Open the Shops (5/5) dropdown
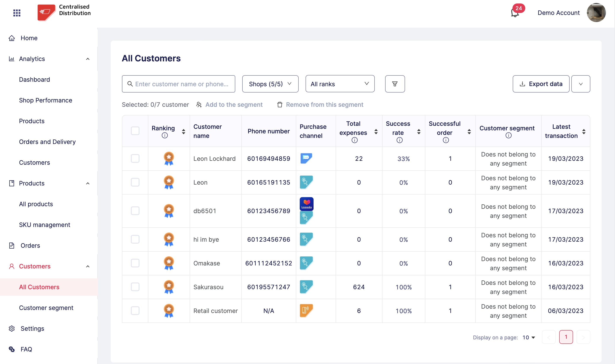 [x=270, y=84]
